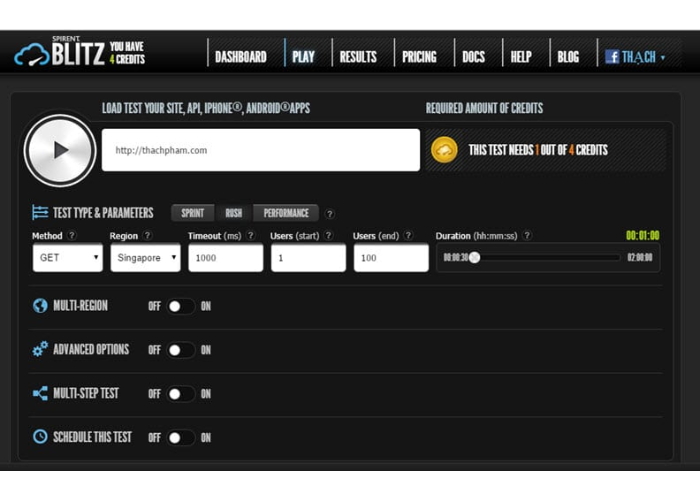Click the gold credits coin icon

tap(444, 150)
